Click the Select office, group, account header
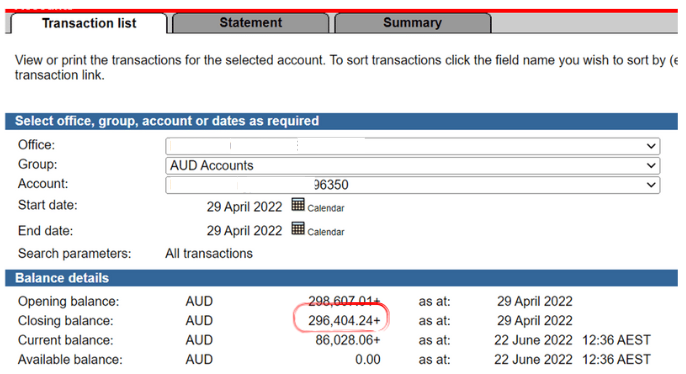 click(341, 121)
